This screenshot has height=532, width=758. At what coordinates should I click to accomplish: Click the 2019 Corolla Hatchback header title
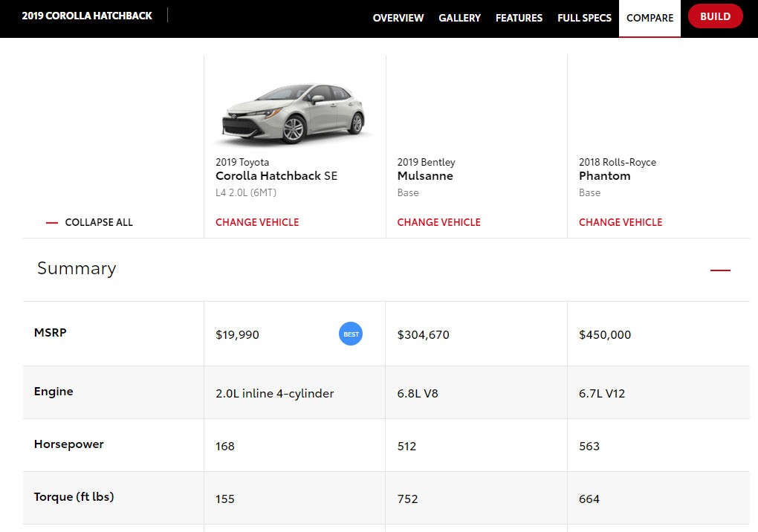point(87,16)
